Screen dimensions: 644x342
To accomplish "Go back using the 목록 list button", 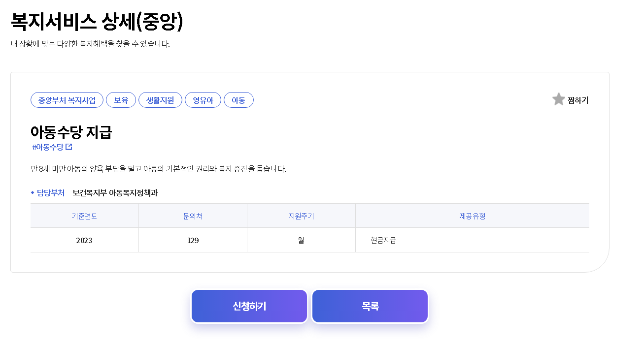I will coord(370,306).
